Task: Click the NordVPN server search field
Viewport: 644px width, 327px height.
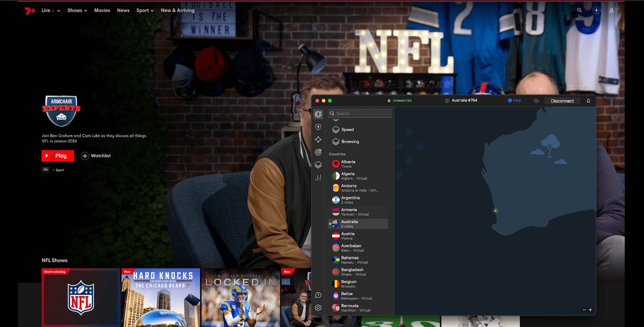Action: [360, 113]
